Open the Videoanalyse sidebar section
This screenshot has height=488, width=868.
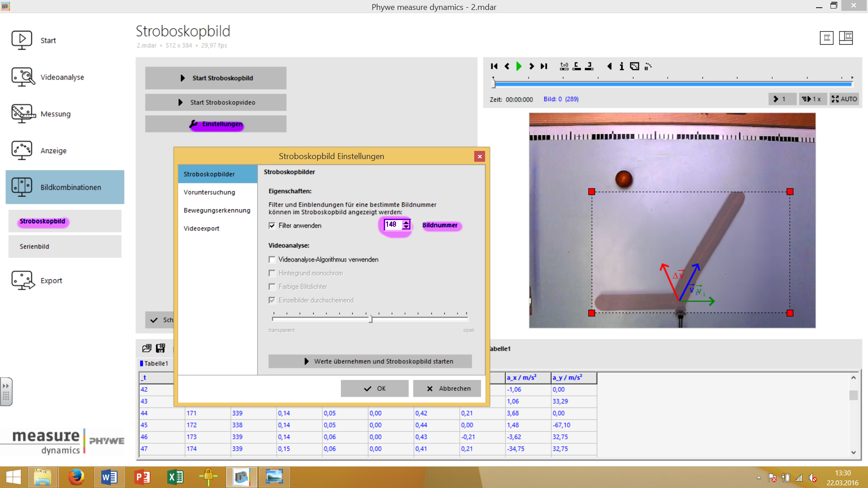click(x=62, y=77)
